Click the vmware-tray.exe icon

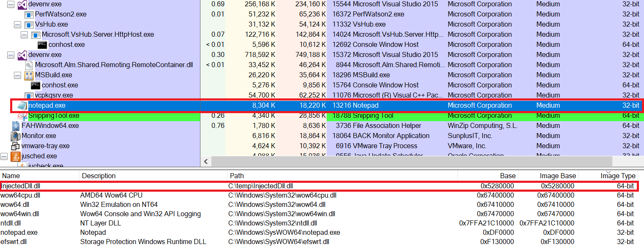(x=16, y=146)
